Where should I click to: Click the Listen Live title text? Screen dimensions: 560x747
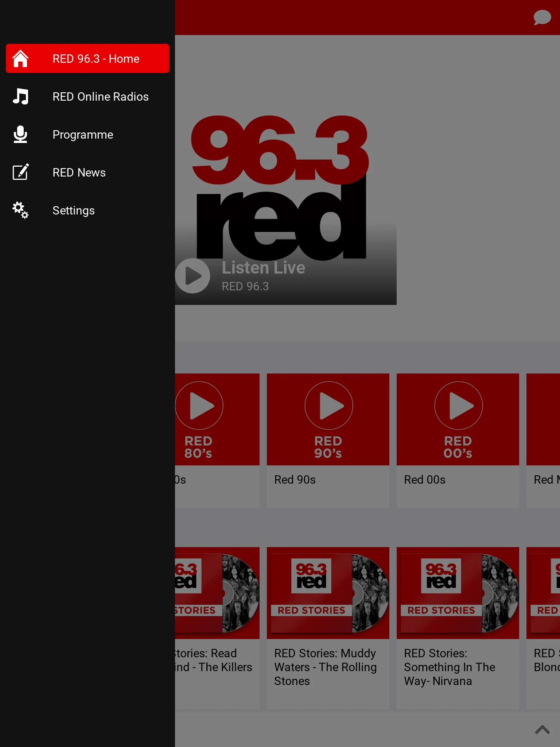pyautogui.click(x=264, y=268)
